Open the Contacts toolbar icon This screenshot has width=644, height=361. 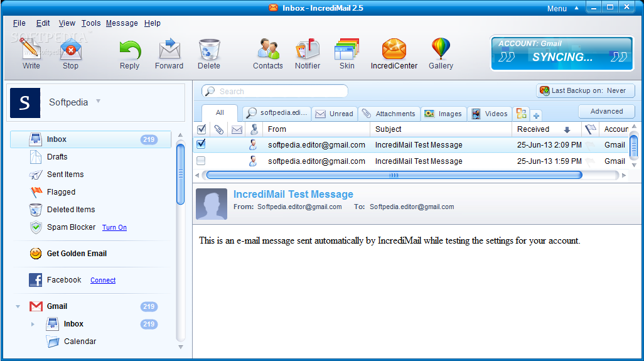click(x=268, y=49)
